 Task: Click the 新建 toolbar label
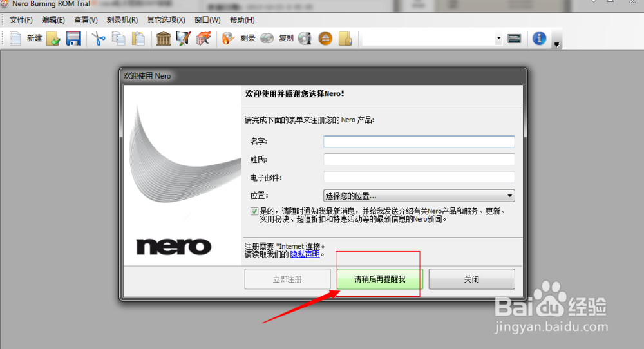tap(35, 38)
